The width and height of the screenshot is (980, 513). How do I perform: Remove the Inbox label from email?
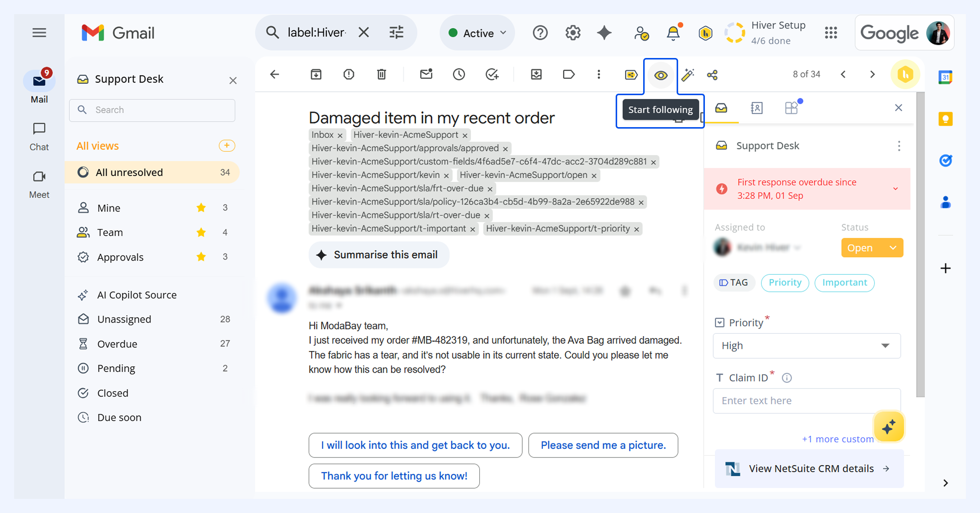(340, 135)
